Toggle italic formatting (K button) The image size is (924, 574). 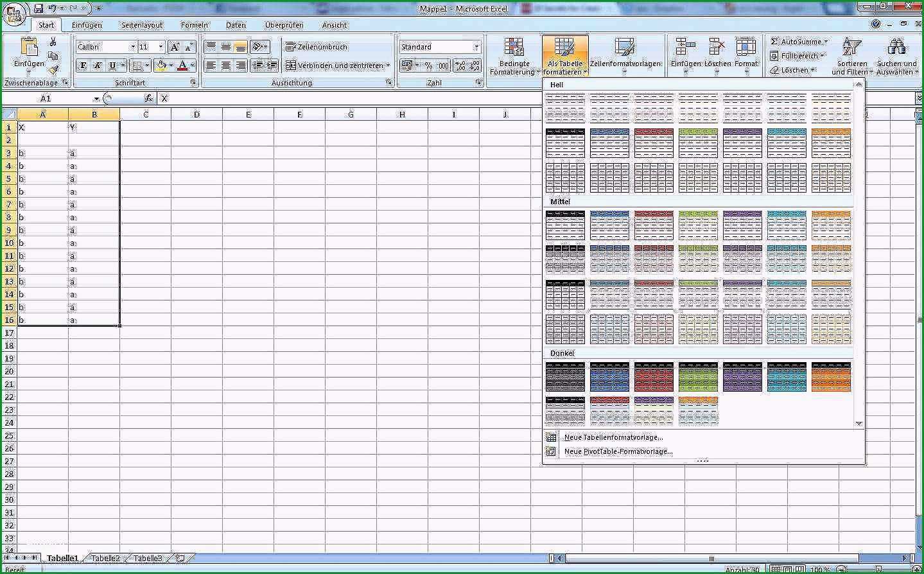tap(98, 65)
